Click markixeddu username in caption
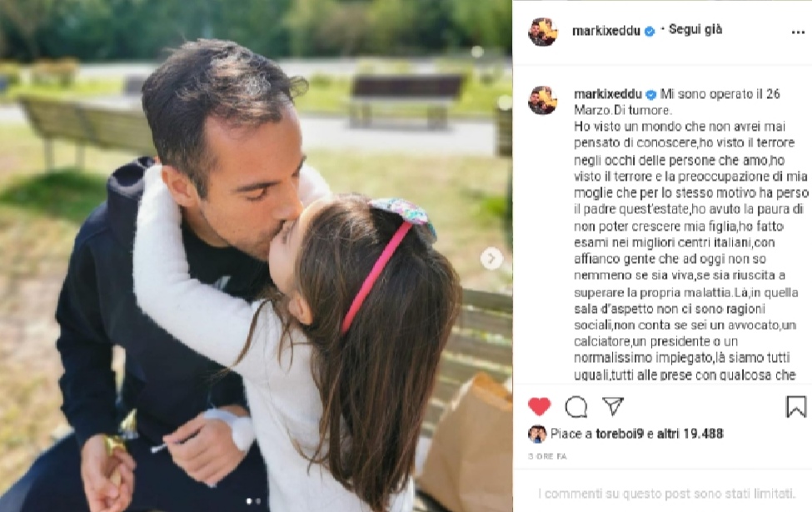The height and width of the screenshot is (512, 812). [608, 94]
